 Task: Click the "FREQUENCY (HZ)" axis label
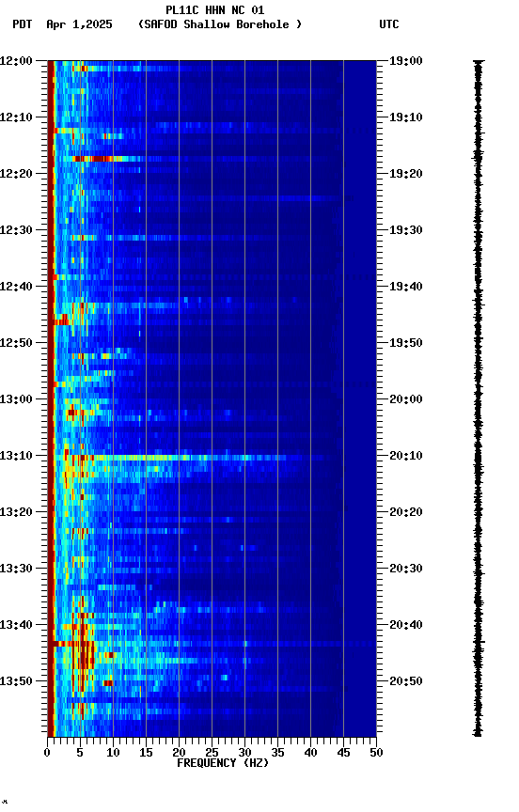coord(223,763)
